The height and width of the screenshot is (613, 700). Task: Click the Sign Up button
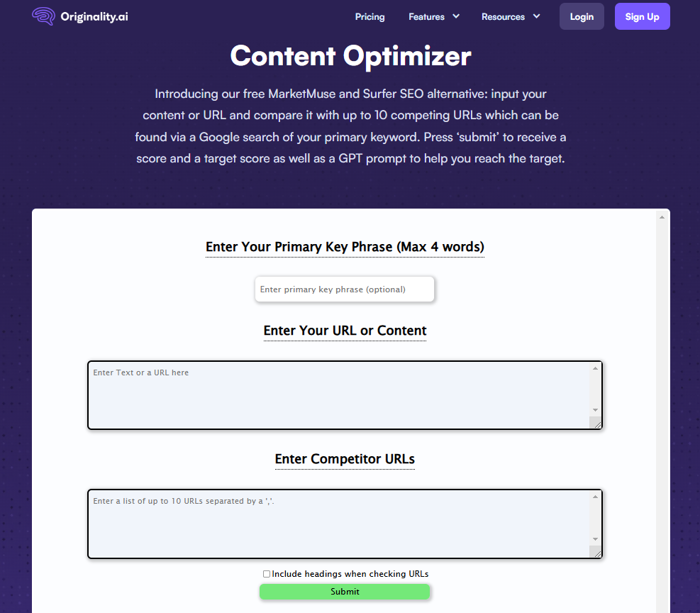[642, 16]
